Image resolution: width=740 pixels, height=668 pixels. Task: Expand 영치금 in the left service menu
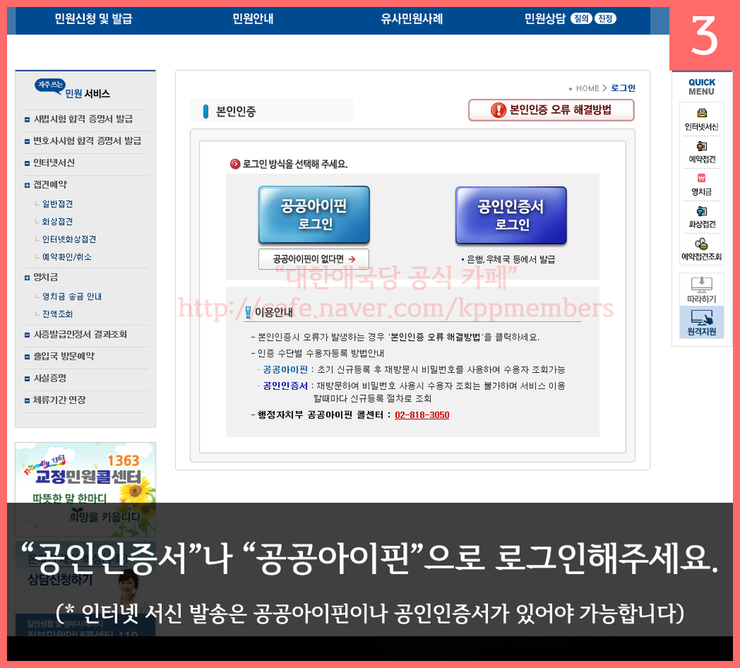pyautogui.click(x=46, y=276)
